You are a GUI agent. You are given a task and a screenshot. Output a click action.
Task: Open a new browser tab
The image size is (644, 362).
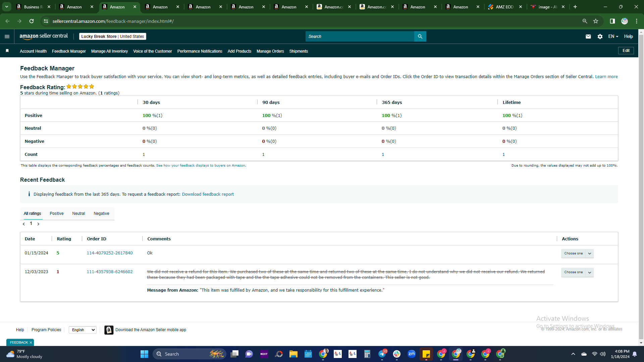pos(575,7)
